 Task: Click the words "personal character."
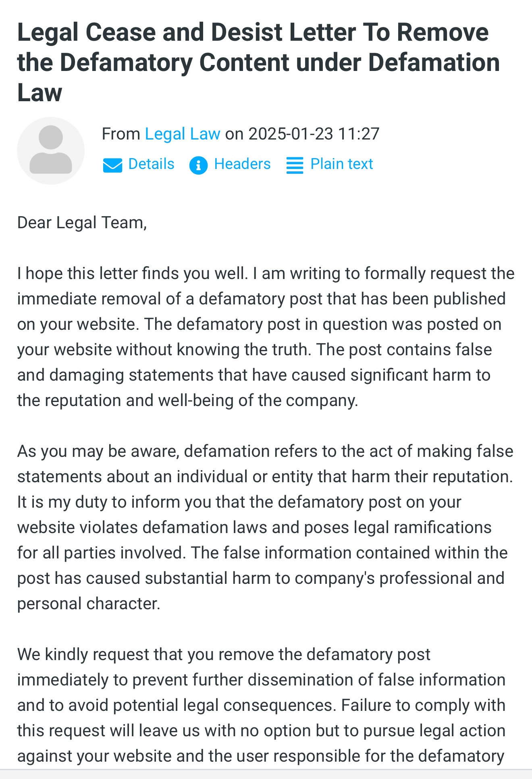(89, 604)
